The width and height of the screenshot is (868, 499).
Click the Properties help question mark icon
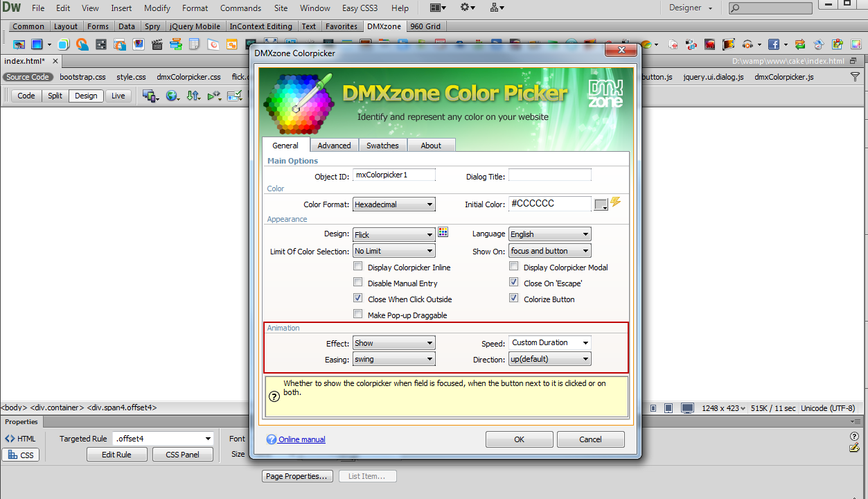854,436
